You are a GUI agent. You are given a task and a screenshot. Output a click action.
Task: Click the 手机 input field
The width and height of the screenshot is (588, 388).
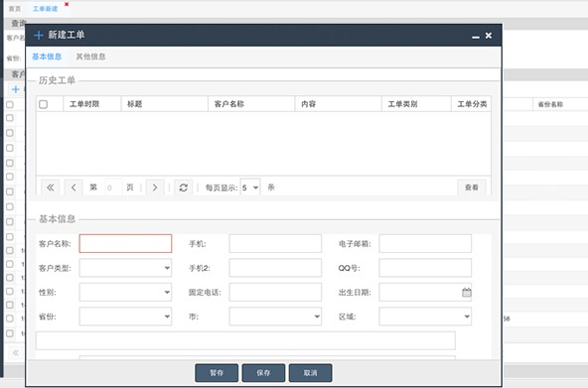click(275, 243)
